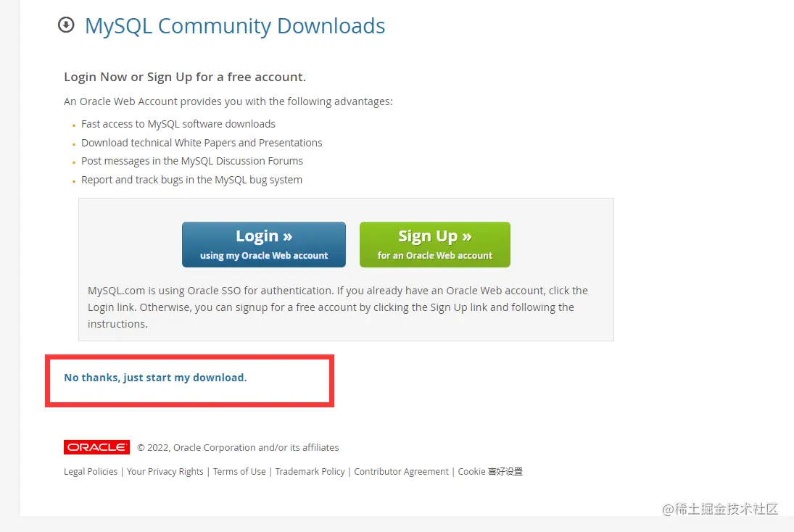Viewport: 794px width, 532px height.
Task: Open the Legal Policies footer link
Action: (91, 471)
